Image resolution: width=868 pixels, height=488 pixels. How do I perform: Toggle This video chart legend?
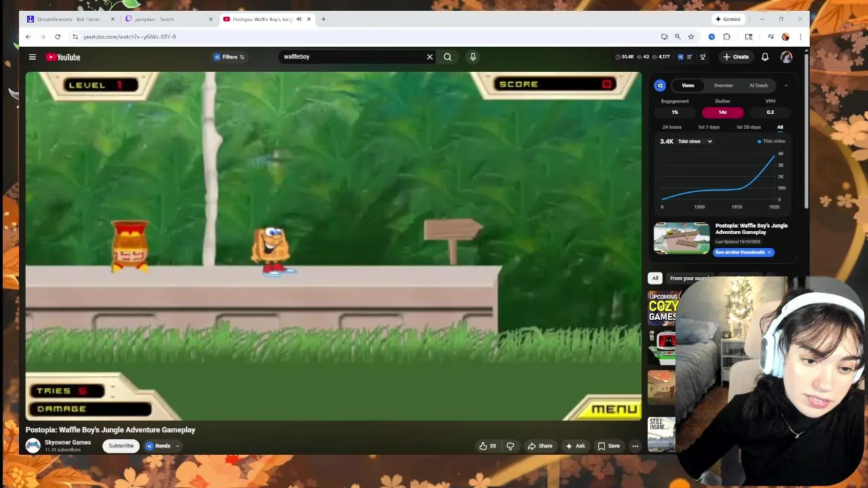point(771,141)
